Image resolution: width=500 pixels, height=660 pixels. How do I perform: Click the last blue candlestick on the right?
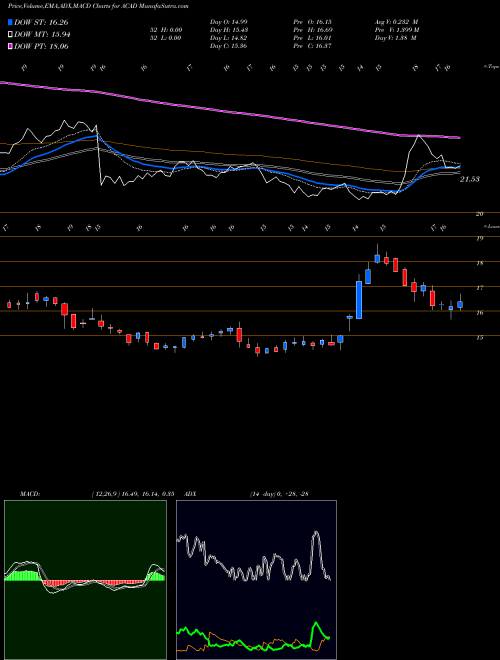[460, 304]
